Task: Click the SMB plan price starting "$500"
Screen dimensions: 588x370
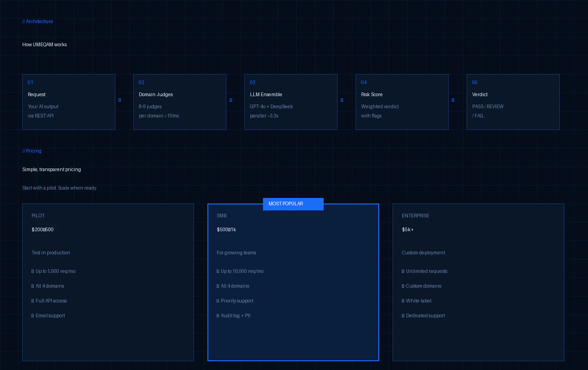Action: pos(226,229)
